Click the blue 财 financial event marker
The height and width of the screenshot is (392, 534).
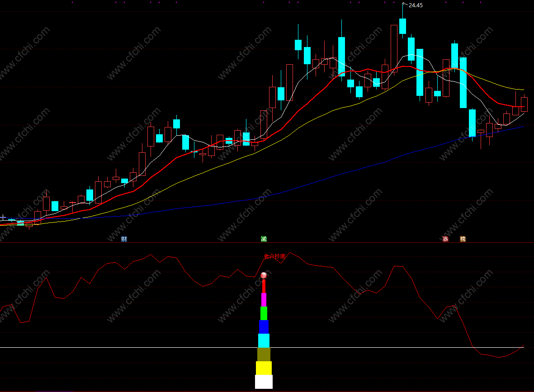point(124,239)
